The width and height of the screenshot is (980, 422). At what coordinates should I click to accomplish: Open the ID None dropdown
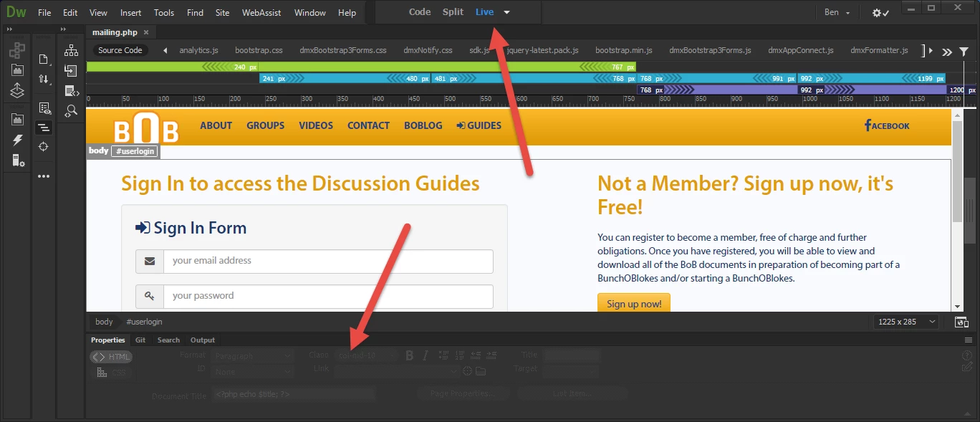click(254, 371)
